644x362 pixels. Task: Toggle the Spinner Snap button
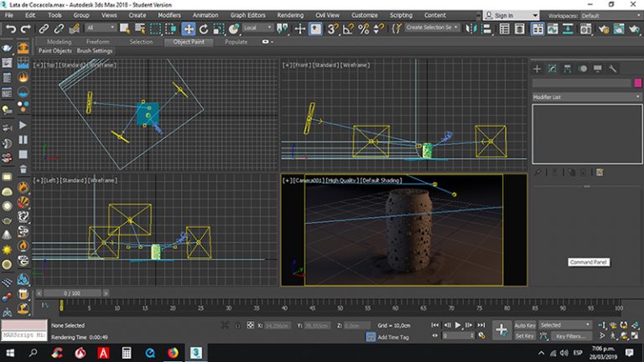coord(379,28)
